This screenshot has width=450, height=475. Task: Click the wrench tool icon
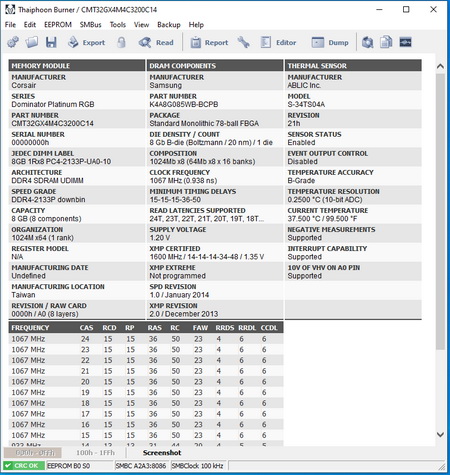pos(244,42)
